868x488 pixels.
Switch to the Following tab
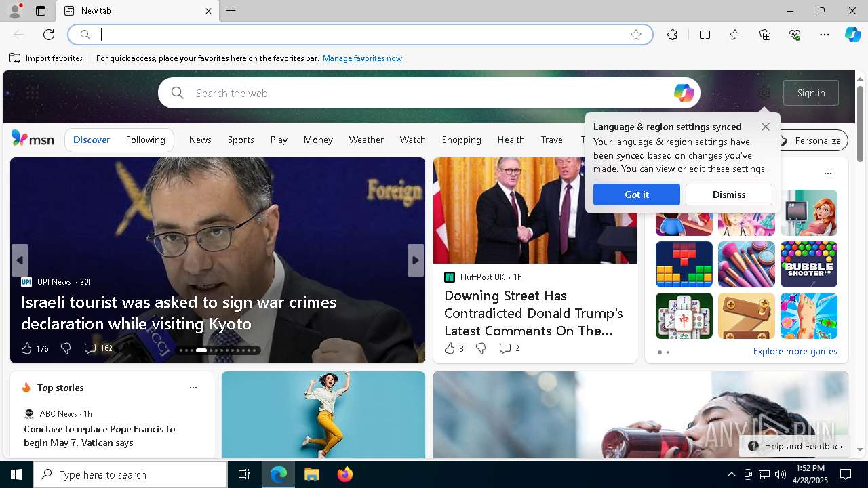(145, 140)
